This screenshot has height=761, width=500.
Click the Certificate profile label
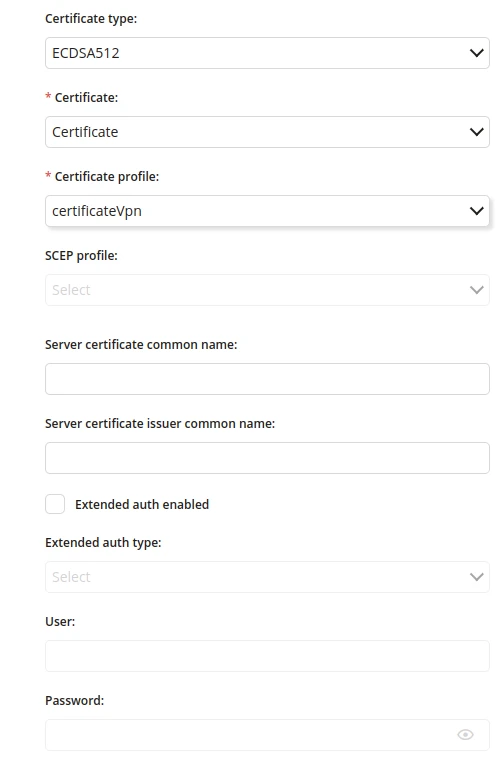tap(107, 177)
